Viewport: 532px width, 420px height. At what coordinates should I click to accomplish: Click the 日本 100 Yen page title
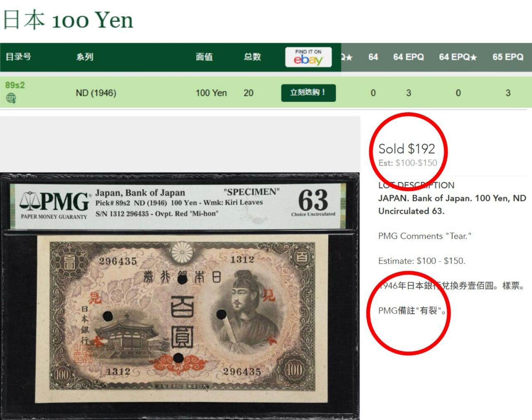[68, 19]
